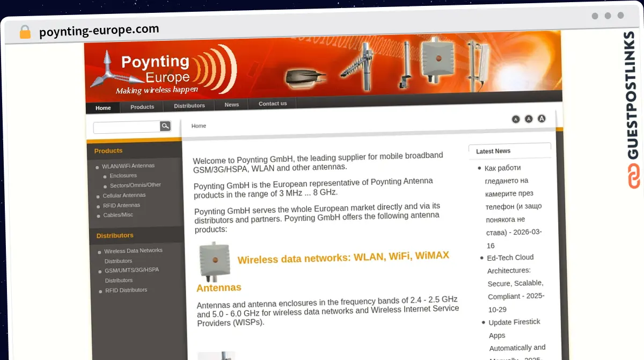Open the Home menu tab
Viewport: 644px width, 360px height.
(103, 107)
